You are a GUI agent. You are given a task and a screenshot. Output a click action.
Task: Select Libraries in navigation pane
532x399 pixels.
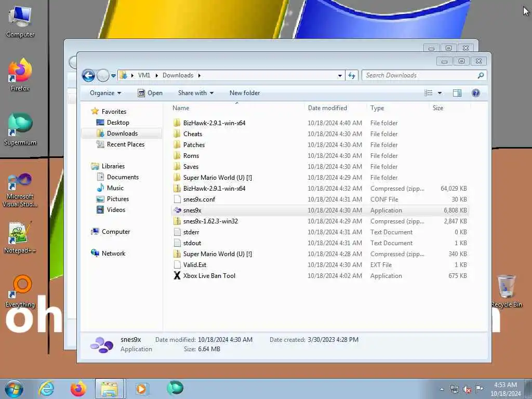[113, 166]
